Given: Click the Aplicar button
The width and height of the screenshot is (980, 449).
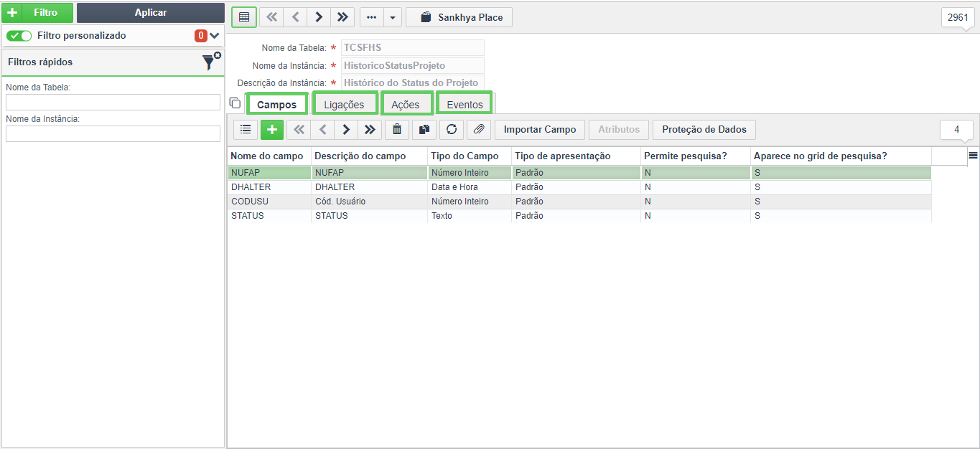Looking at the screenshot, I should 151,13.
